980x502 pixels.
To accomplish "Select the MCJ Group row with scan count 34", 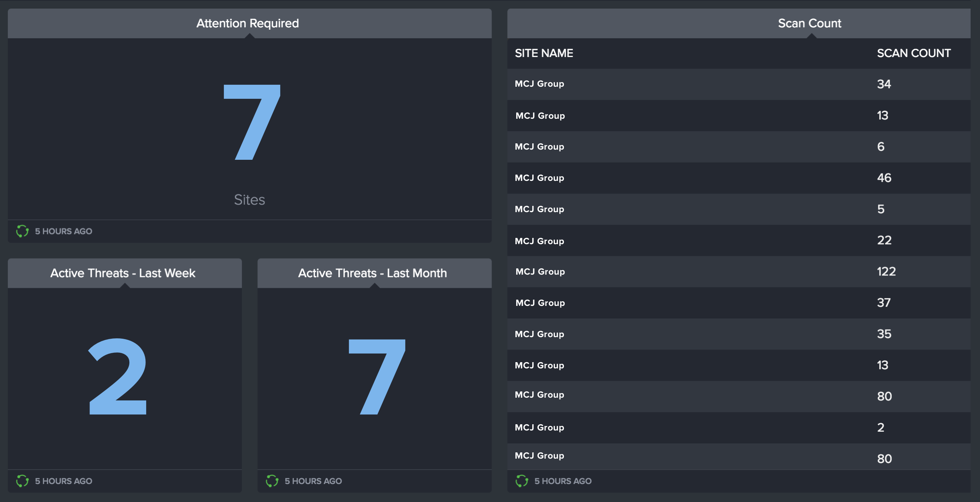I will [x=739, y=84].
